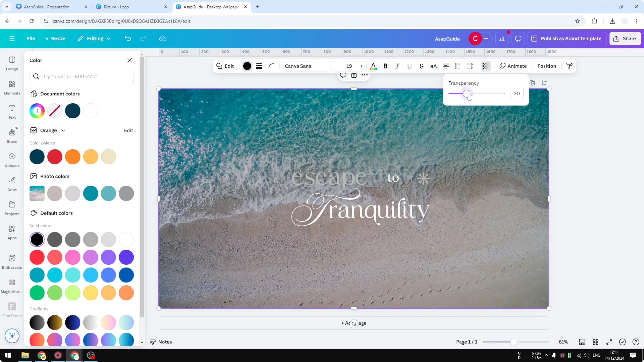Switch to the Draw panel
The width and height of the screenshot is (644, 362).
coord(12,184)
